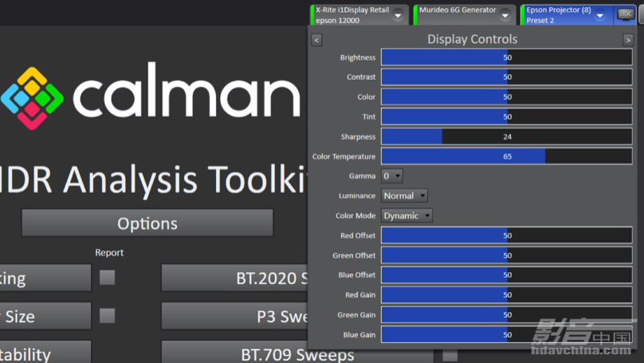Click the 'Display Controls' panel title
This screenshot has height=363, width=644.
[x=473, y=39]
